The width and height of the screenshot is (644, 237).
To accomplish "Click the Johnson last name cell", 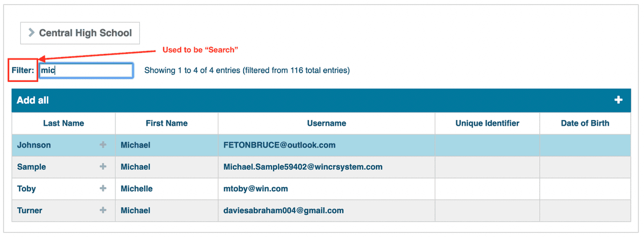I will [34, 145].
